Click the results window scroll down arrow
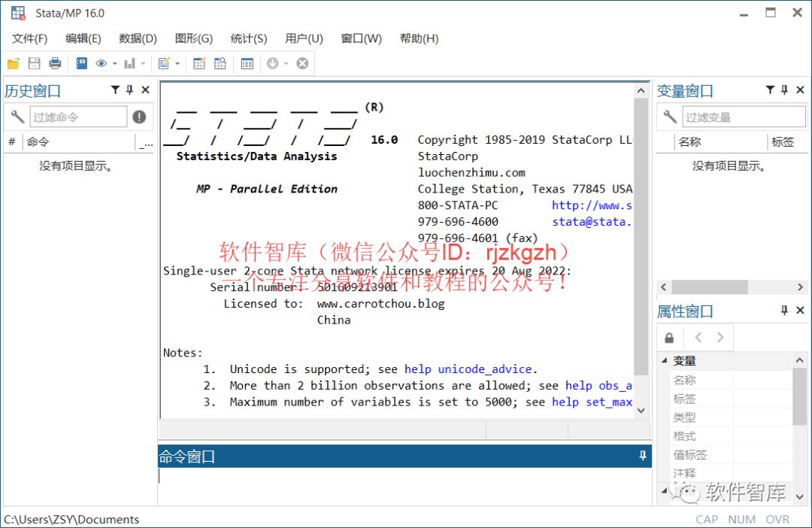Image resolution: width=812 pixels, height=528 pixels. coord(641,411)
